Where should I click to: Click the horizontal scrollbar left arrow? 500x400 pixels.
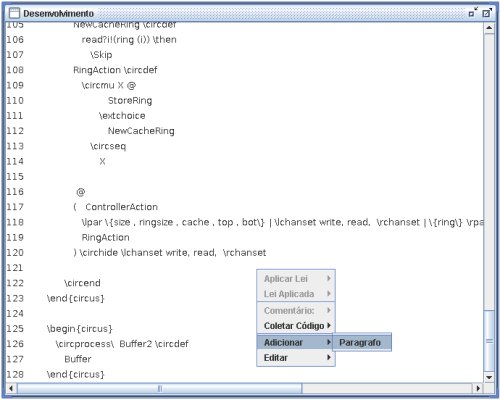click(11, 388)
